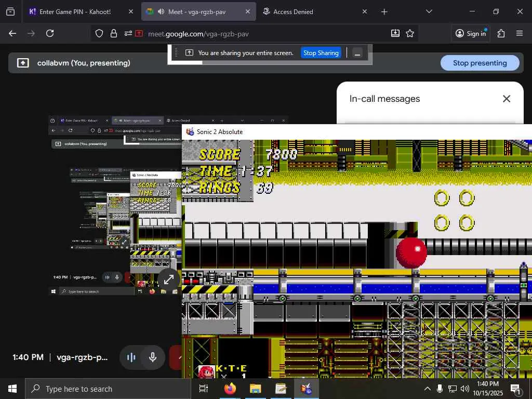Open the tracking protection shield panel
This screenshot has height=399, width=532.
pyautogui.click(x=99, y=33)
